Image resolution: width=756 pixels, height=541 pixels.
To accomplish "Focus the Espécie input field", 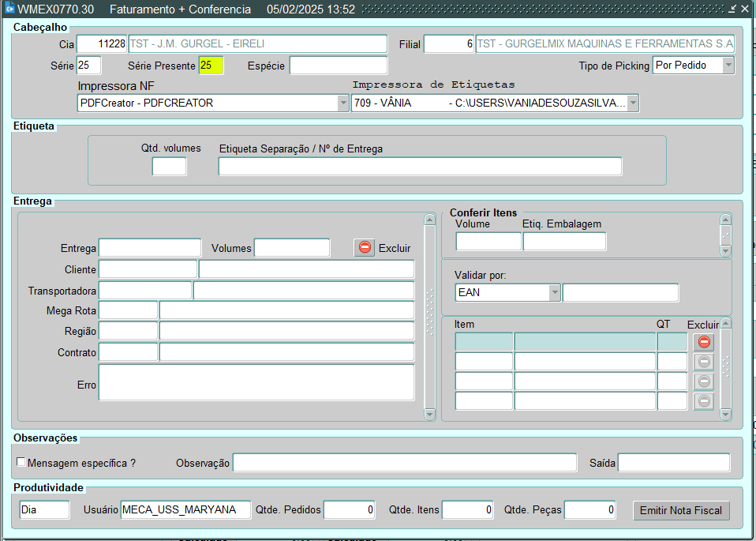I will click(338, 65).
